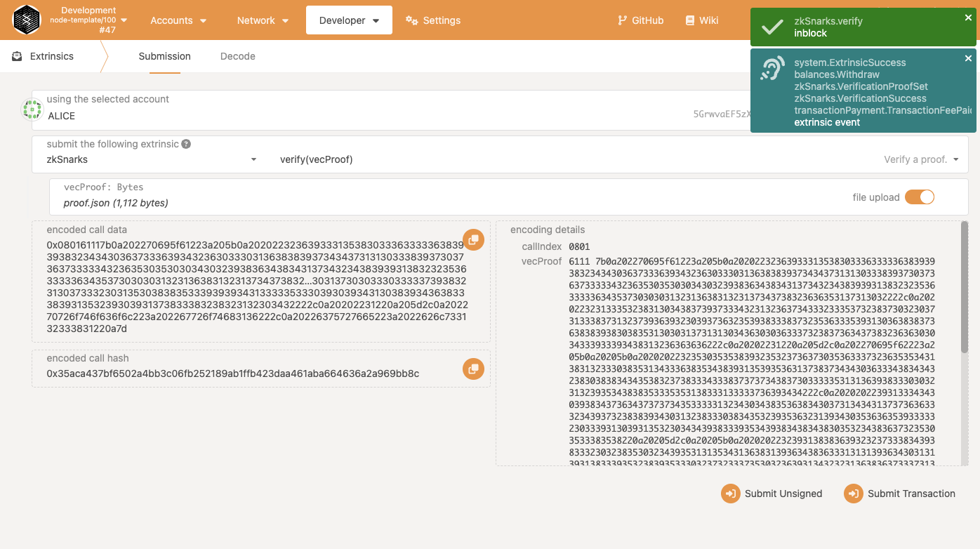This screenshot has height=549, width=980.
Task: Switch to the Decode tab
Action: pos(238,56)
